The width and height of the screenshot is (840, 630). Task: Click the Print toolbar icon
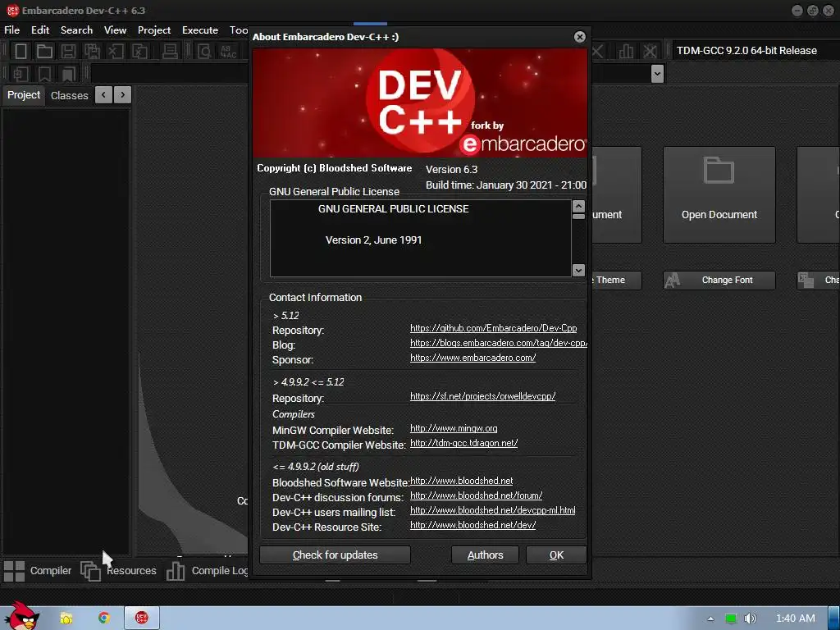(170, 52)
